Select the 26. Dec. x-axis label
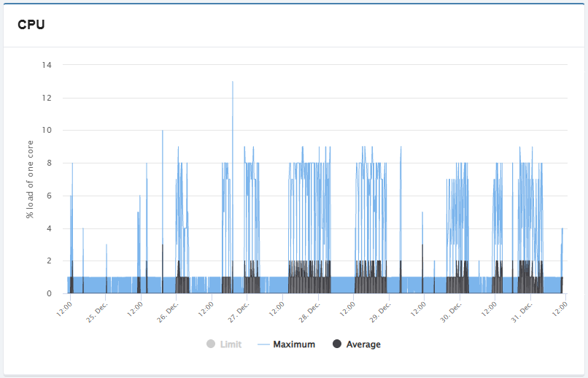The image size is (588, 378). point(169,309)
